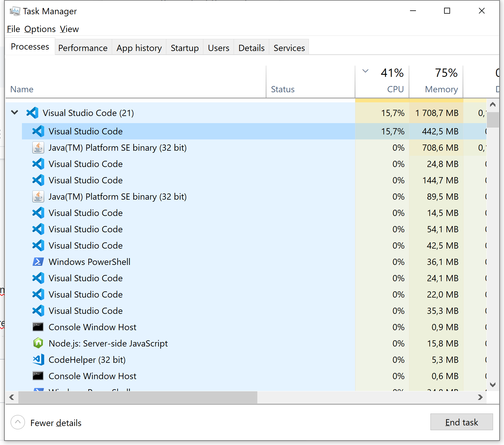Screen dimensions: 504x445
Task: Click VS Code icon in the 35,3 MB row
Action: [38, 311]
